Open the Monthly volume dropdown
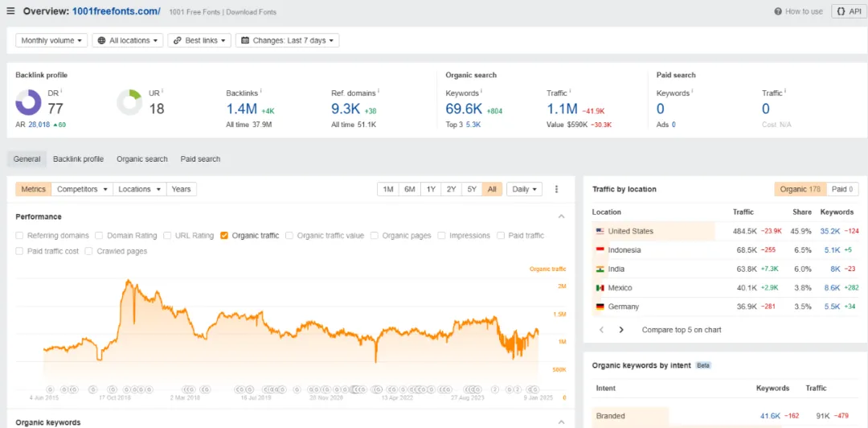This screenshot has height=428, width=868. pyautogui.click(x=51, y=40)
